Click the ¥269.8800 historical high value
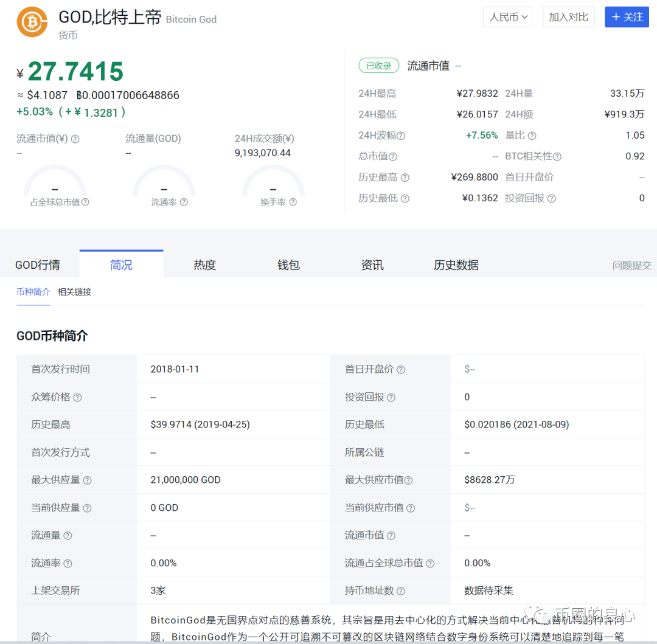The width and height of the screenshot is (657, 644). pyautogui.click(x=474, y=177)
